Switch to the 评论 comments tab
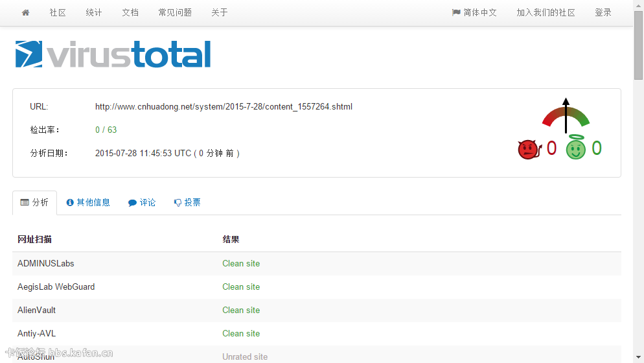This screenshot has height=363, width=644. (142, 203)
